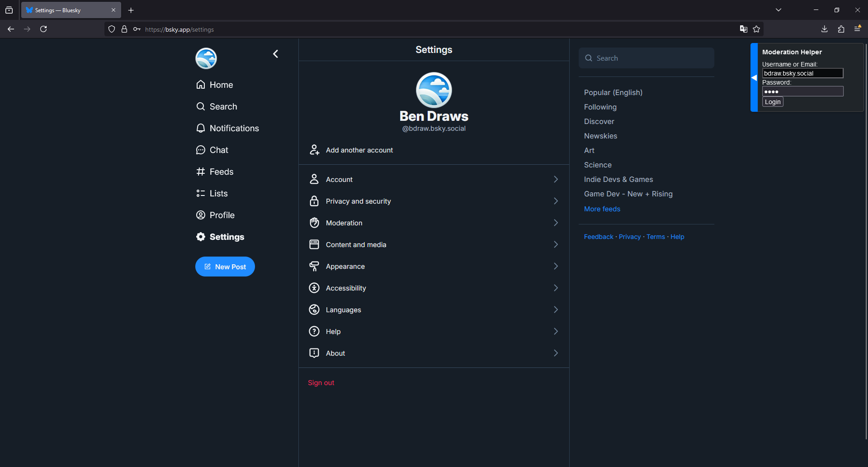Viewport: 868px width, 467px height.
Task: Open browser extensions puzzle icon
Action: click(x=841, y=29)
